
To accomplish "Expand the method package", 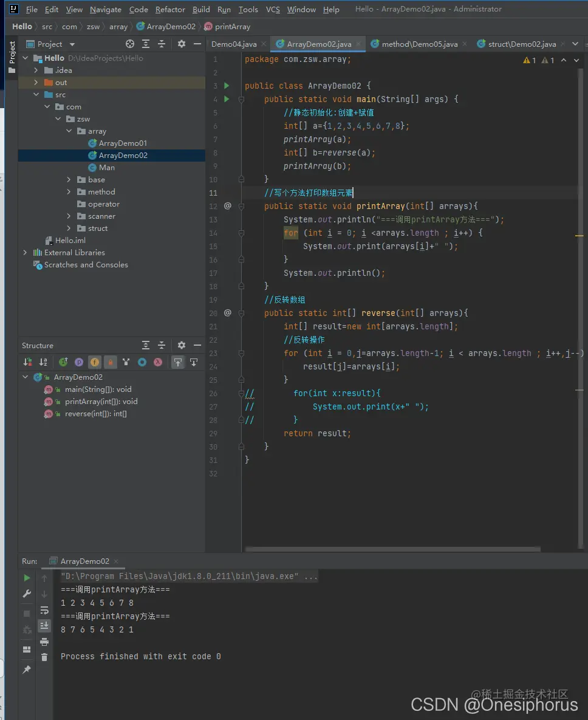I will (69, 191).
